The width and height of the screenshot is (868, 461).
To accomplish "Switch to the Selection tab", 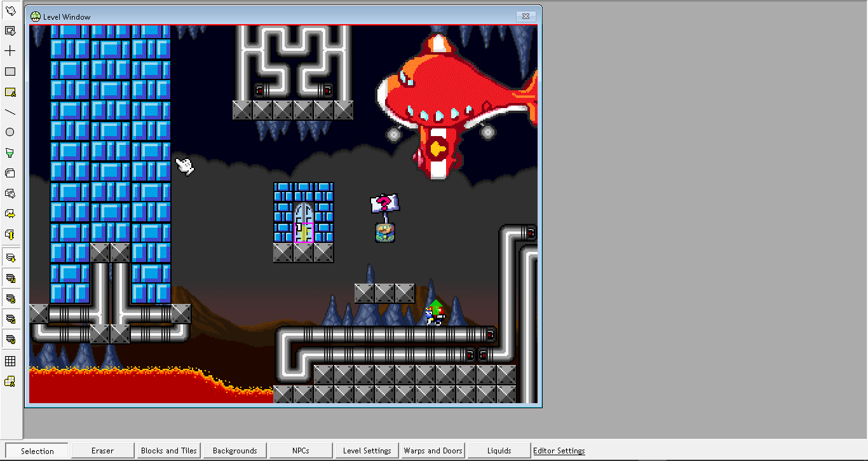I will point(37,451).
